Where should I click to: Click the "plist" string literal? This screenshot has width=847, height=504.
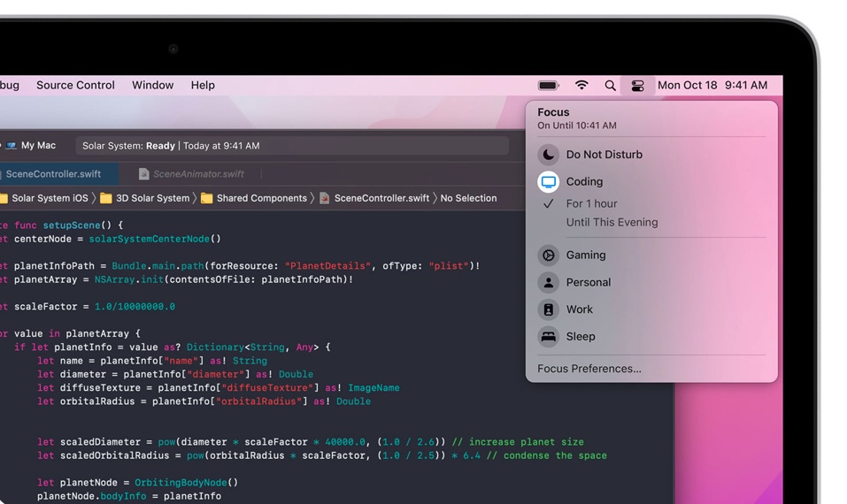(449, 266)
